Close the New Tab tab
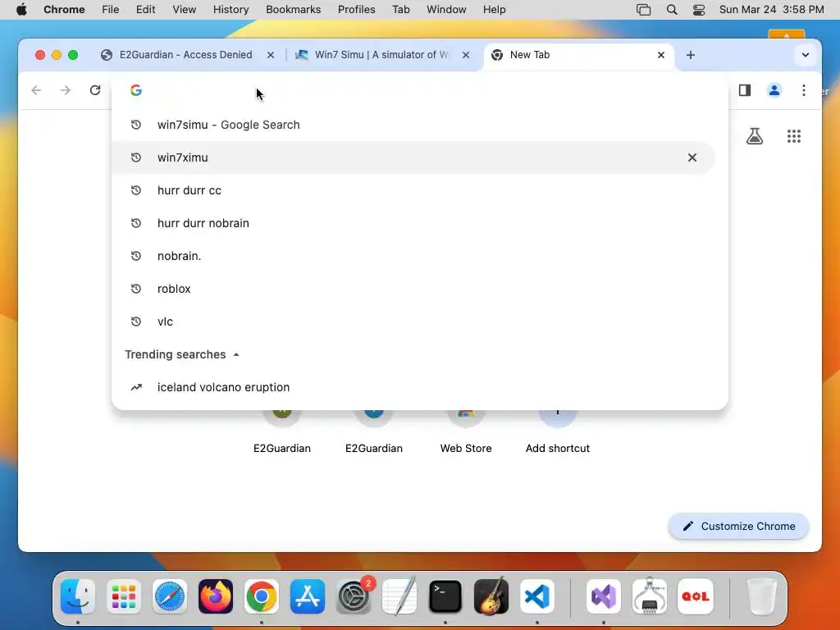 pyautogui.click(x=661, y=55)
